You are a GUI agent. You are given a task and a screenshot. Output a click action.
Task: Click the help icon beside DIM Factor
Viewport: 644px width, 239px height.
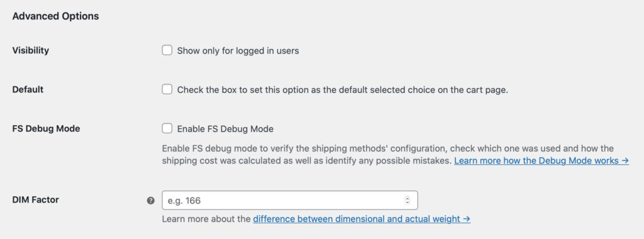tap(151, 201)
